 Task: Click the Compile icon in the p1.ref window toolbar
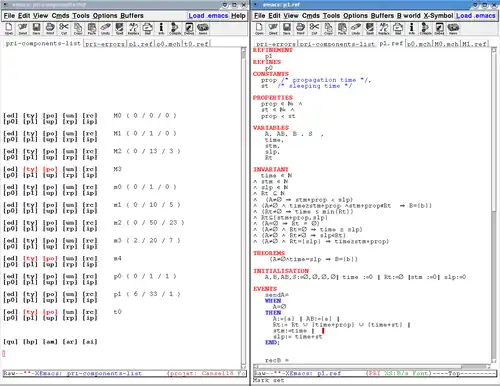pos(425,28)
